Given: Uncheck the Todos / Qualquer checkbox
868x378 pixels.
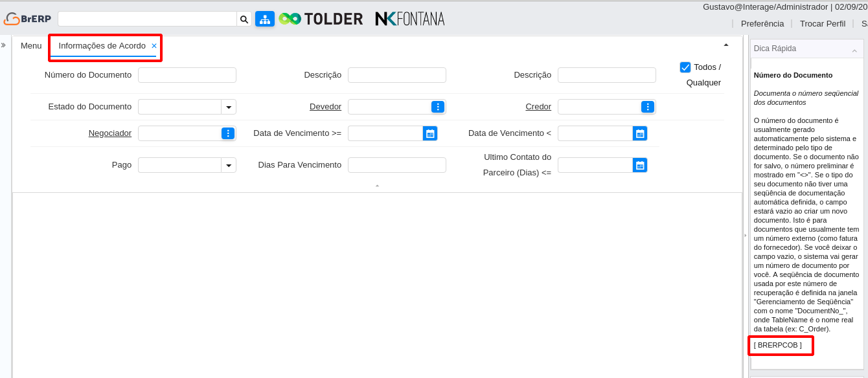Looking at the screenshot, I should pos(685,66).
